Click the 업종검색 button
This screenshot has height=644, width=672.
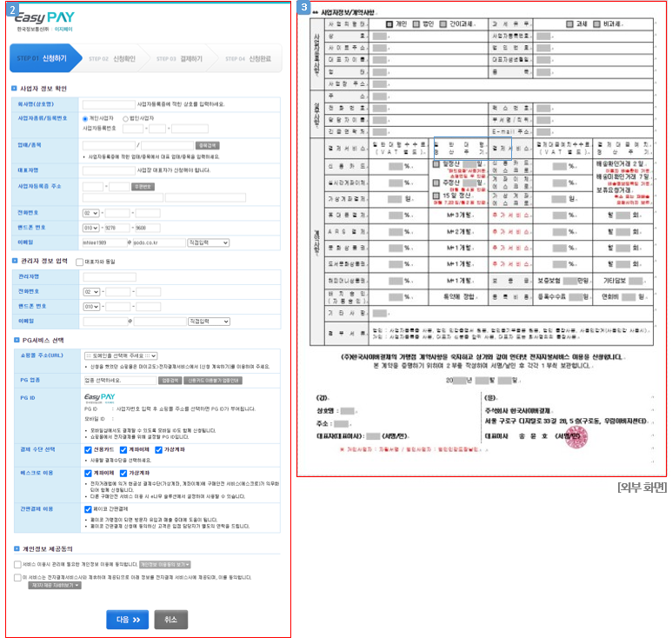[x=170, y=381]
